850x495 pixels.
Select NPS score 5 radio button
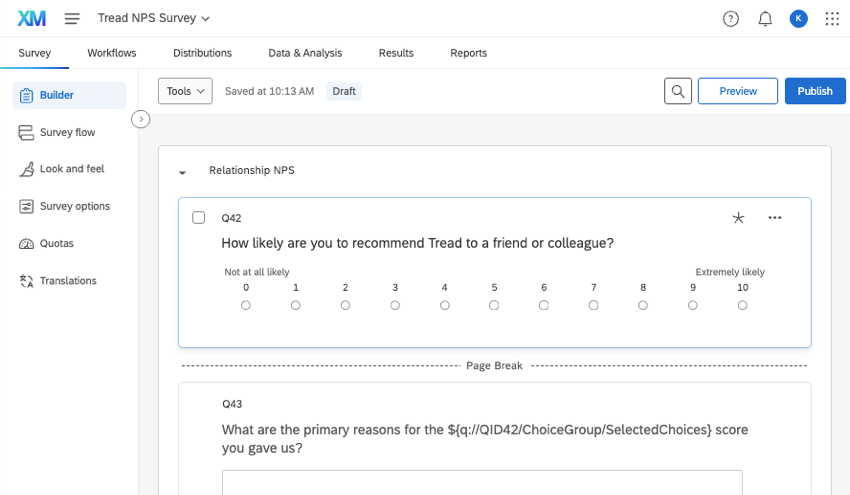coord(494,305)
